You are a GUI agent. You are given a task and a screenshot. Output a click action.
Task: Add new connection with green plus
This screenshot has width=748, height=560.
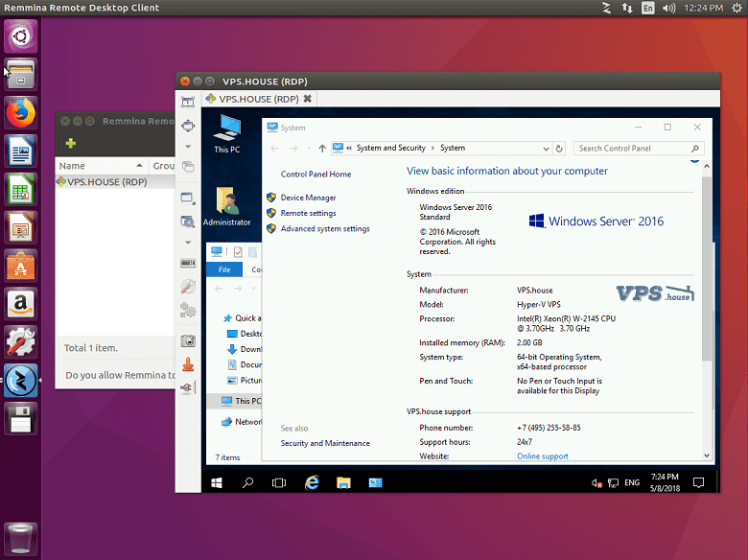[x=71, y=143]
